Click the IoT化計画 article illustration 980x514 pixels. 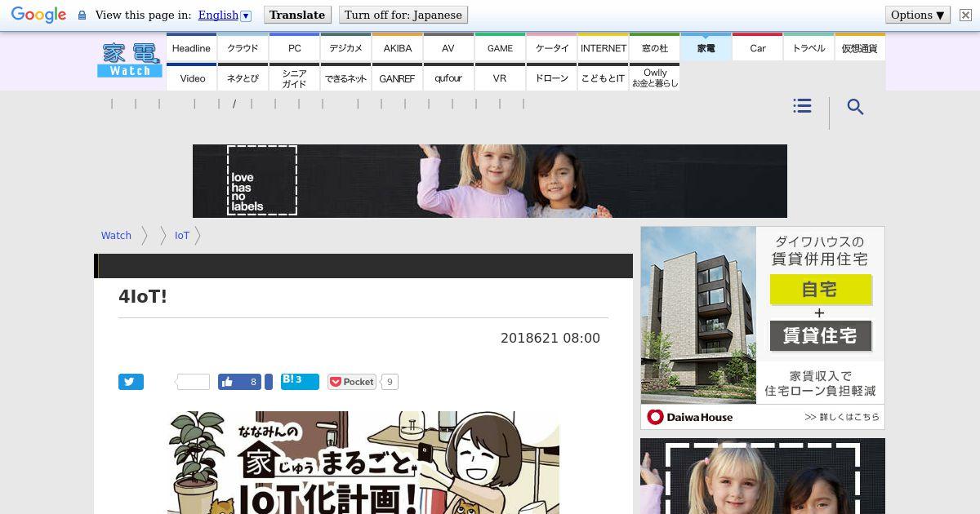coord(363,463)
